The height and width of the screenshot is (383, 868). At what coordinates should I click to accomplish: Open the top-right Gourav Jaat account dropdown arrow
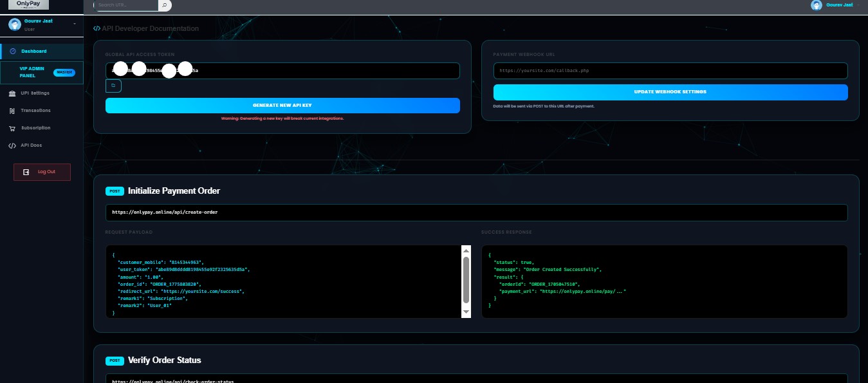click(858, 5)
